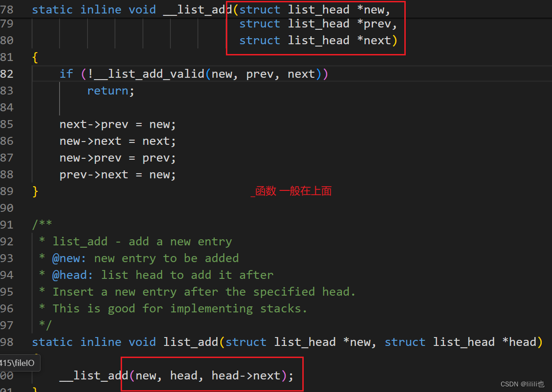
Task: Click prev->next = new statement
Action: 116,174
